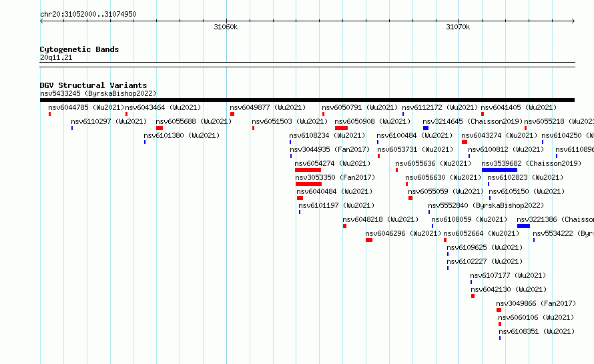The image size is (594, 364).
Task: Click nsv6112172 (Wu2021) label
Action: click(x=440, y=107)
